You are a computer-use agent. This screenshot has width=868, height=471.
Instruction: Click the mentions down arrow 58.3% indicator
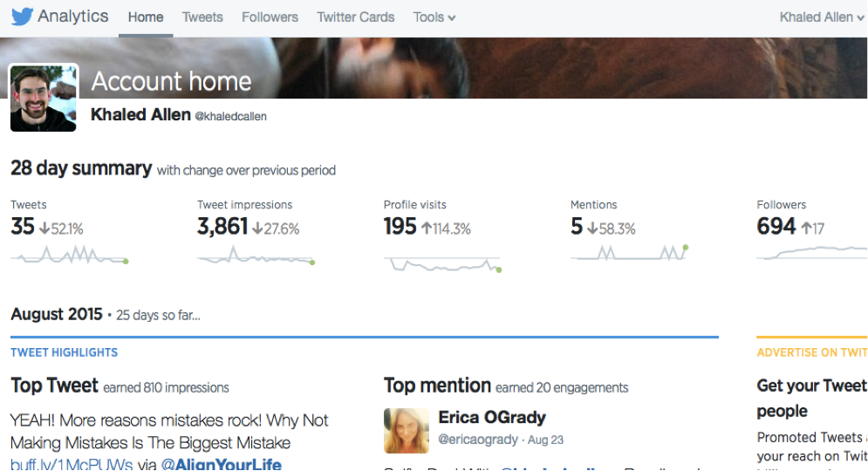(x=612, y=229)
